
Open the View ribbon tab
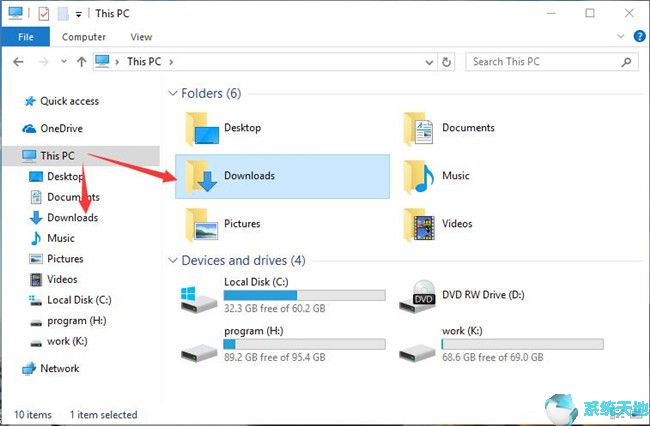pos(141,37)
